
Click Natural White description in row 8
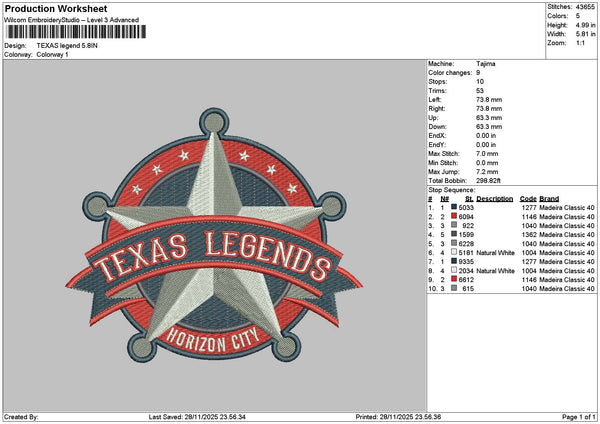(x=495, y=271)
